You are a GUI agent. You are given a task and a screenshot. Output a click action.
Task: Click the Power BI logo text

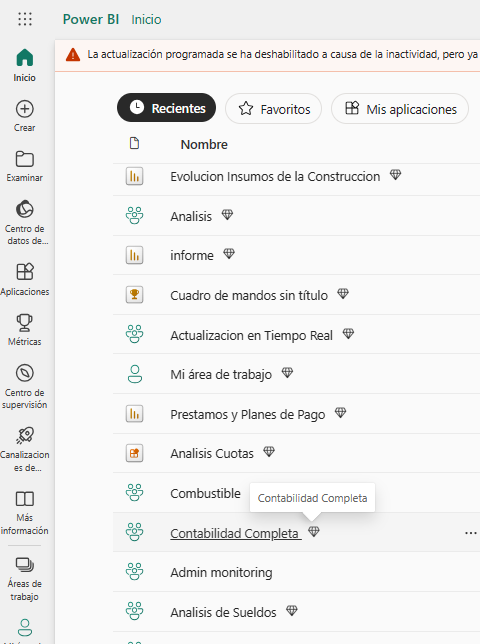(x=91, y=19)
